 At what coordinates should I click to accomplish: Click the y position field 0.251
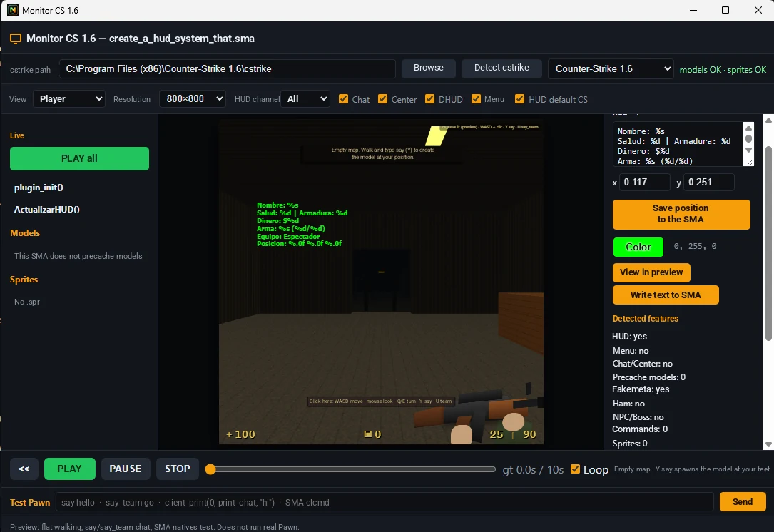(x=709, y=182)
